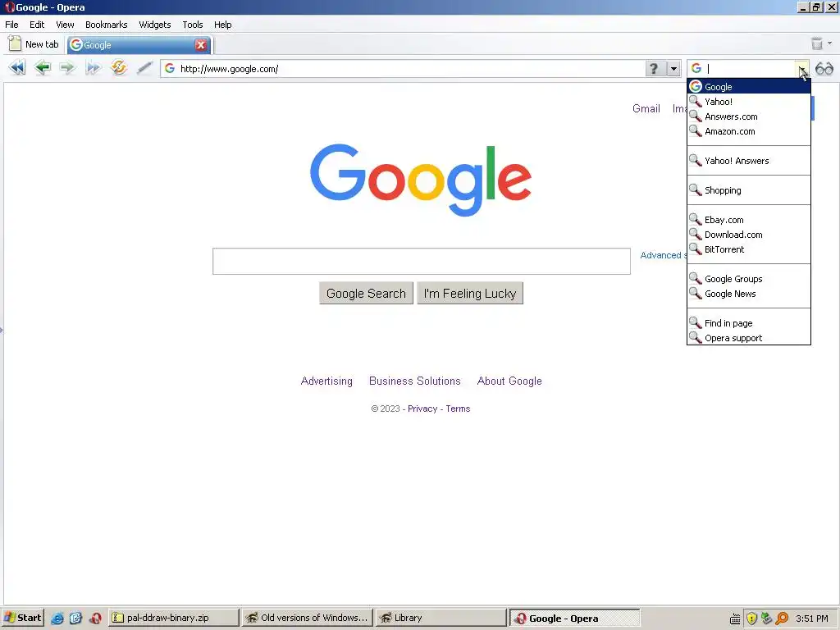The image size is (840, 630).
Task: Click the security shield tray icon
Action: pyautogui.click(x=751, y=619)
